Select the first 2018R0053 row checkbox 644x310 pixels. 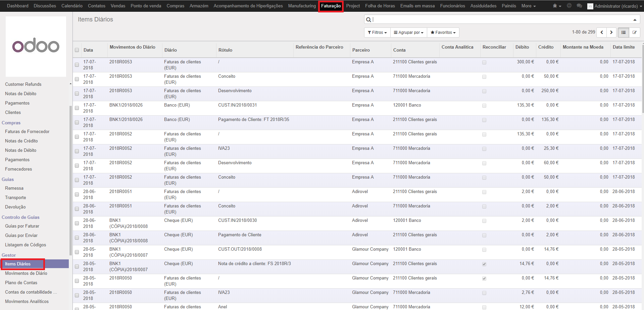tap(77, 65)
